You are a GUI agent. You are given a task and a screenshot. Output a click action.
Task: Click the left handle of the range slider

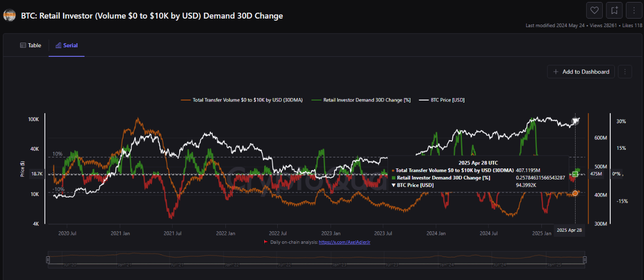[48, 259]
